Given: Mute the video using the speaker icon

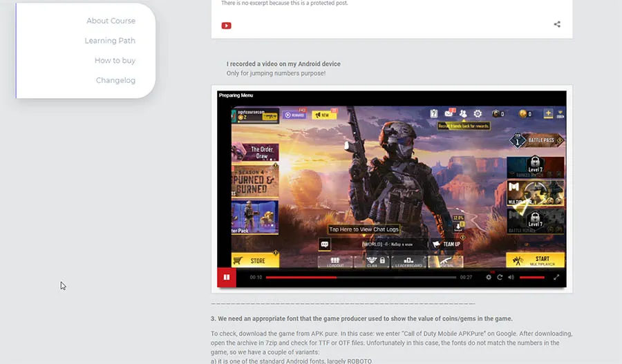Looking at the screenshot, I should tap(511, 277).
